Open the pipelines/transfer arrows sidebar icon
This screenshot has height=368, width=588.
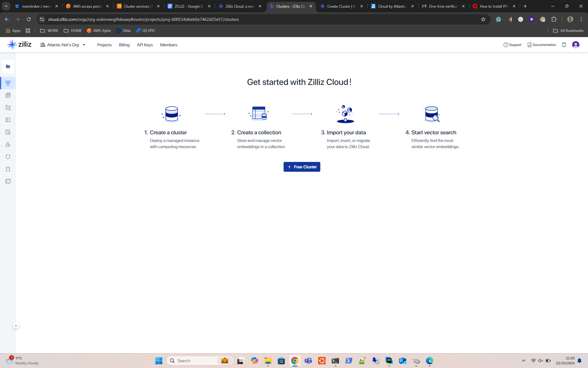[x=8, y=108]
